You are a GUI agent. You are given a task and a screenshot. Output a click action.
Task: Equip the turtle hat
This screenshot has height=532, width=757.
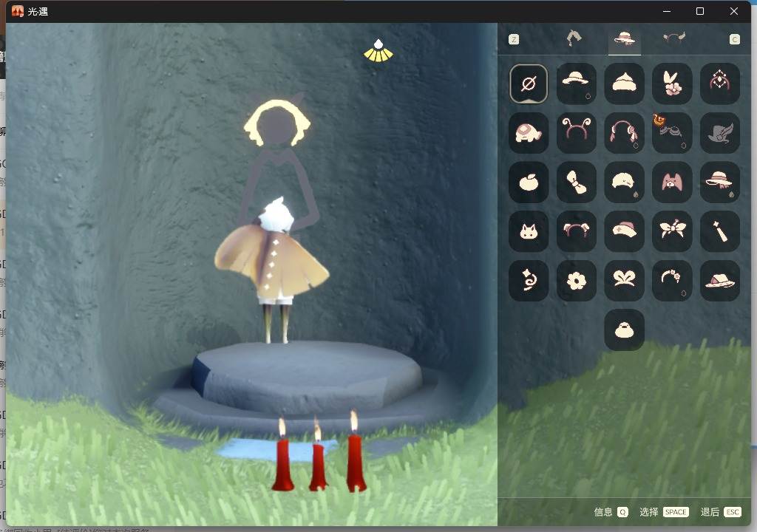point(529,133)
